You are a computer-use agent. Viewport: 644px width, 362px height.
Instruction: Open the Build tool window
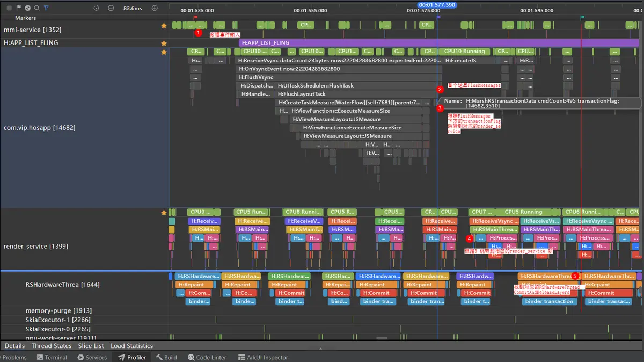coord(166,357)
